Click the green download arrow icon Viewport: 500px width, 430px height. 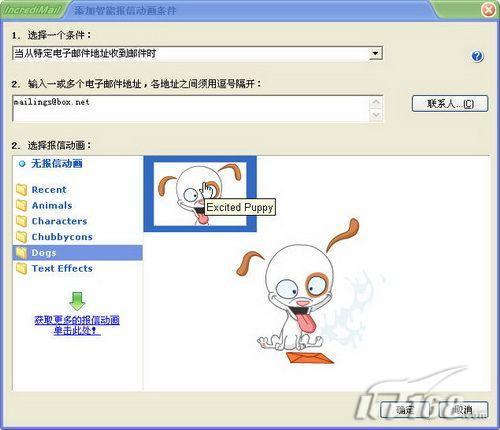(x=77, y=301)
